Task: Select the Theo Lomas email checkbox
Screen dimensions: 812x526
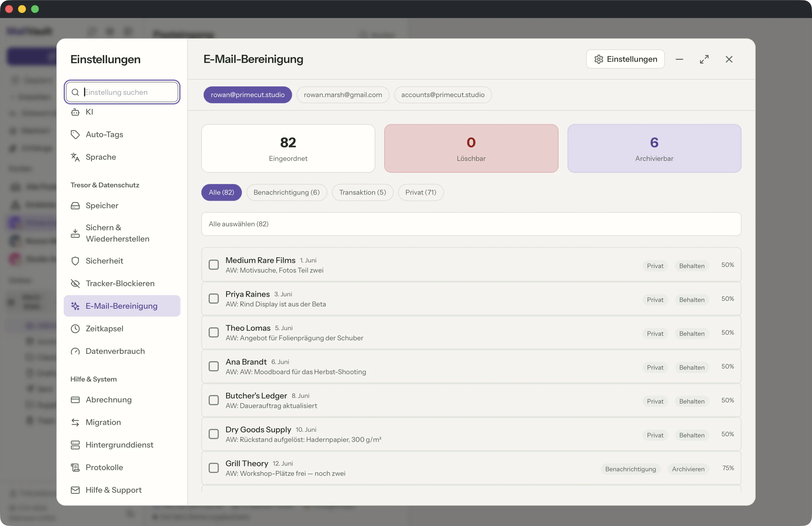Action: [x=214, y=332]
